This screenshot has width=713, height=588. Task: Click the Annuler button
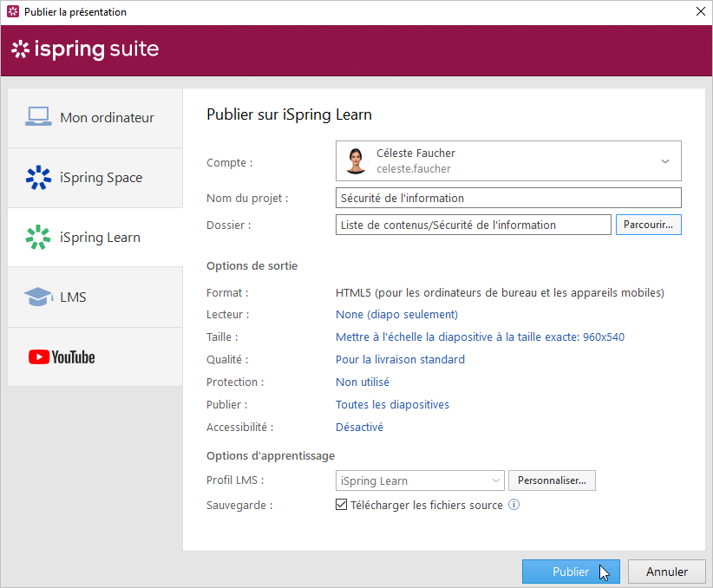(666, 572)
